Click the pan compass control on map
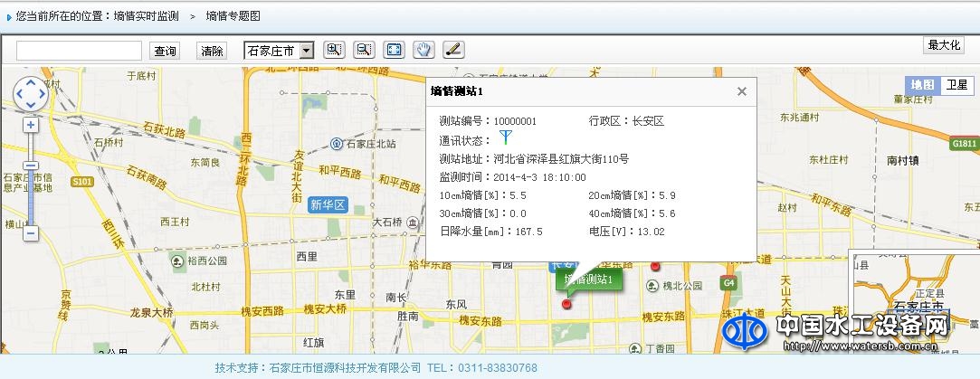 point(31,92)
